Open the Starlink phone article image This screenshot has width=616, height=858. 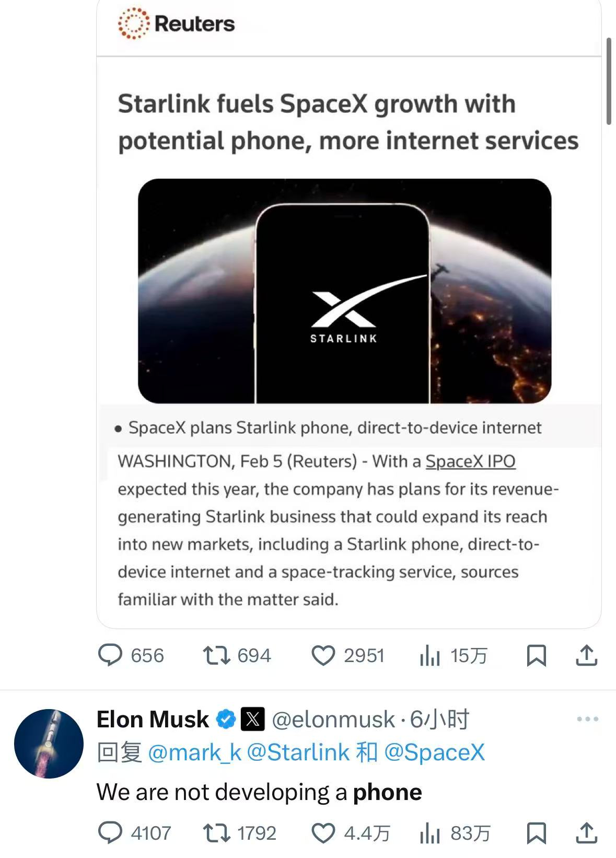(344, 291)
